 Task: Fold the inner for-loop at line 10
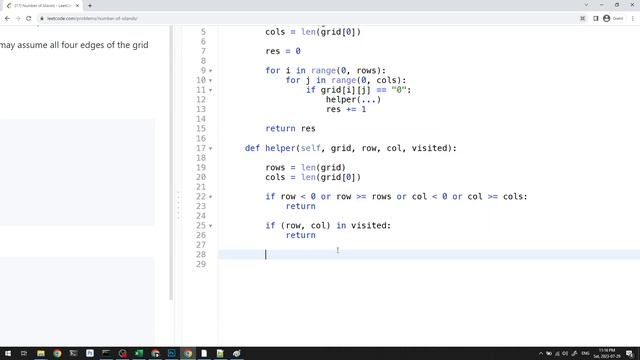click(x=211, y=80)
